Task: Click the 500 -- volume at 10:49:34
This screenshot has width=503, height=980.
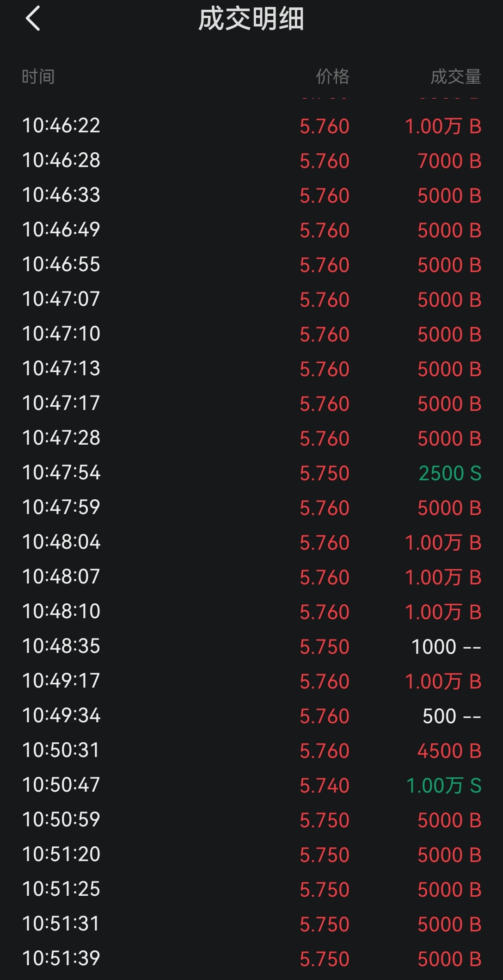Action: tap(452, 716)
